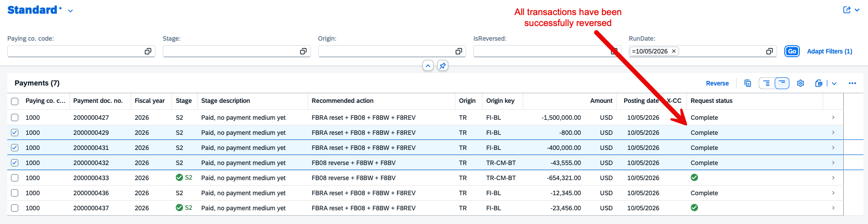Open details arrow for document 2000000432
Viewport: 868px width, 224px height.
click(x=833, y=163)
